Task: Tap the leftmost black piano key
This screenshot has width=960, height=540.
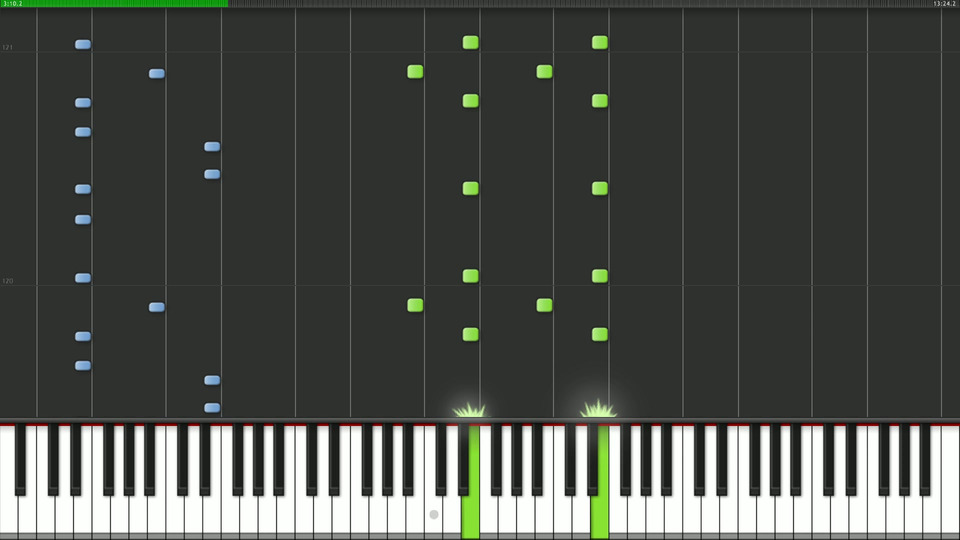Action: (20, 459)
